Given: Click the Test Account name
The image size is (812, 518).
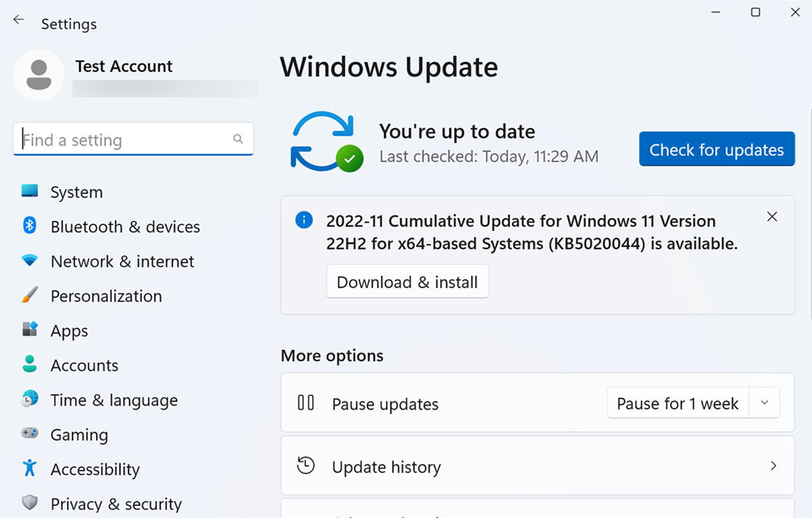Looking at the screenshot, I should tap(124, 66).
